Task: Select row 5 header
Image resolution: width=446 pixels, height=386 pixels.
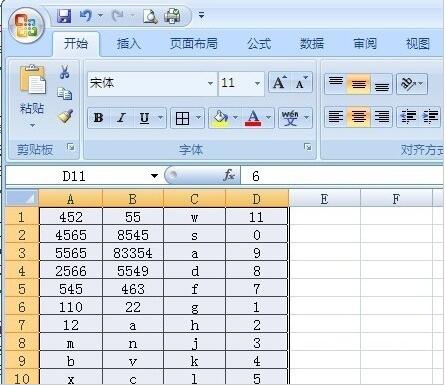Action: pyautogui.click(x=22, y=289)
